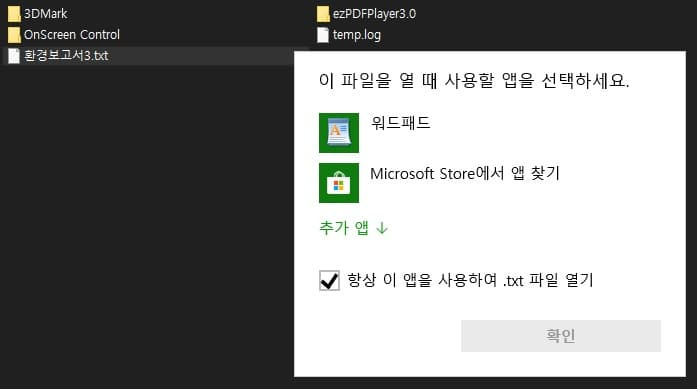Click the 항상 이 앱을 사용하여 label text
This screenshot has height=389, width=697.
(470, 280)
